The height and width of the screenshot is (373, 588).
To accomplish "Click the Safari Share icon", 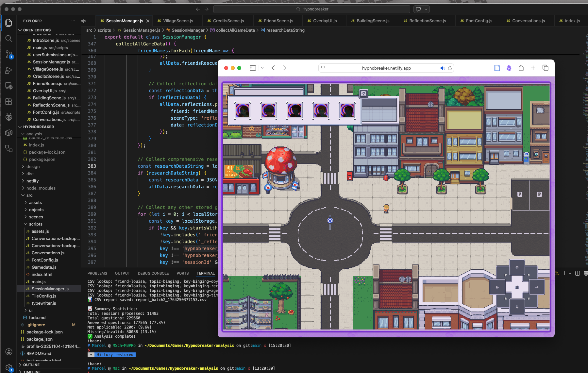I will pyautogui.click(x=521, y=68).
